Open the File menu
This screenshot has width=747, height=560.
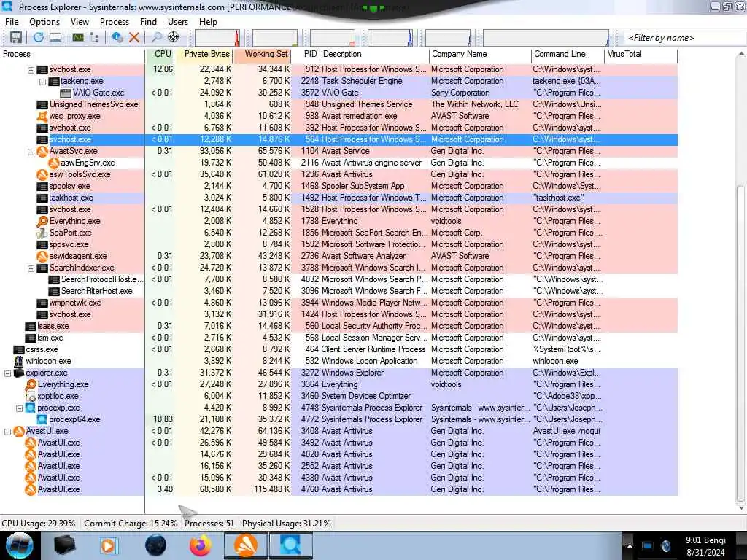coord(12,22)
